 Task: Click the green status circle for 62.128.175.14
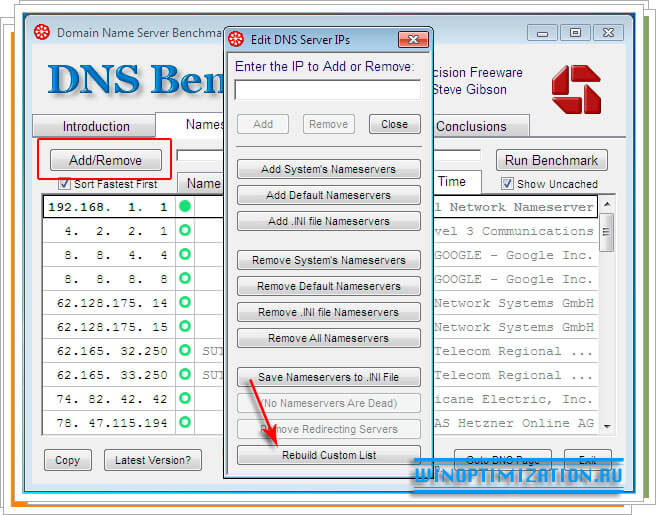(x=185, y=303)
